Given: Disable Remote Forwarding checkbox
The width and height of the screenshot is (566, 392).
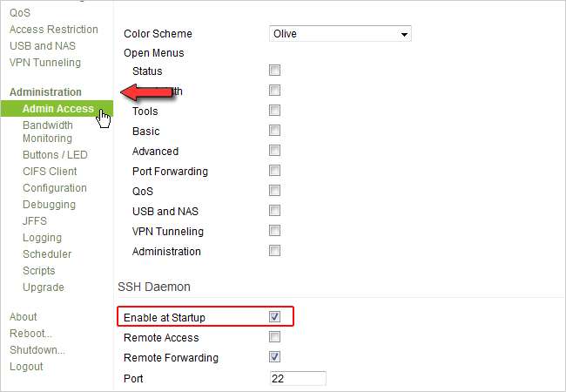Looking at the screenshot, I should [x=275, y=357].
